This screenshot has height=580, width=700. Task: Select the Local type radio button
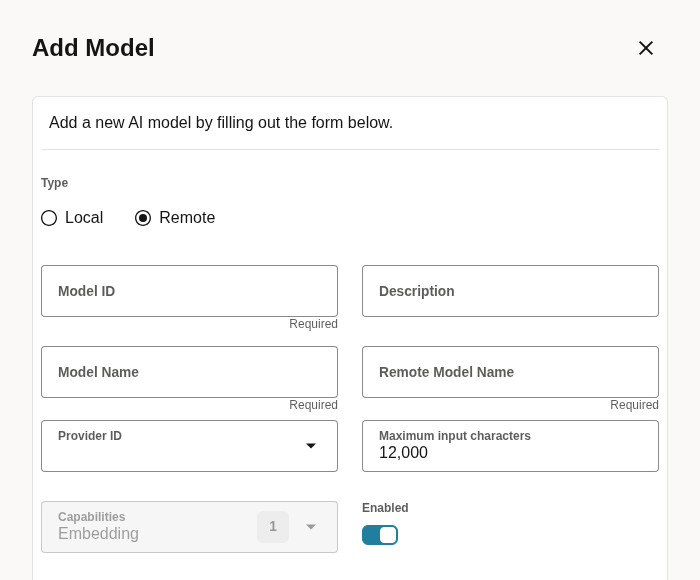pos(49,218)
